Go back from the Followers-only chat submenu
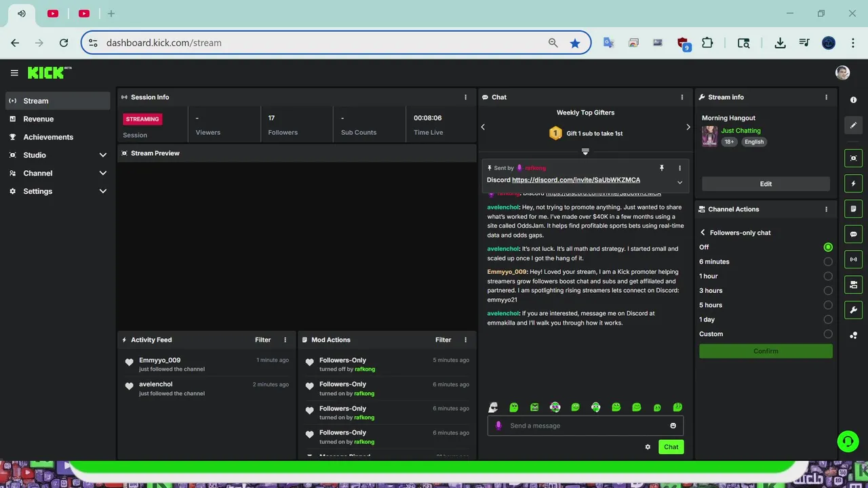This screenshot has height=488, width=868. 703,232
